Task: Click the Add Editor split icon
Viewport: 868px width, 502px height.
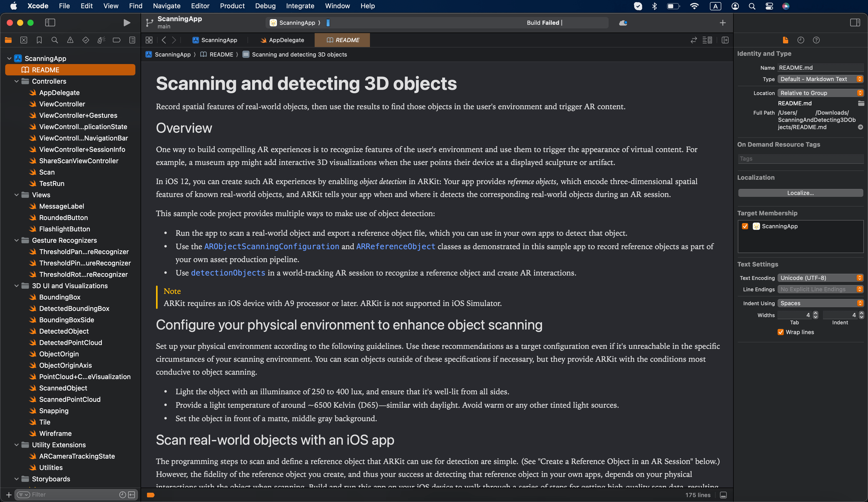Action: pos(725,40)
